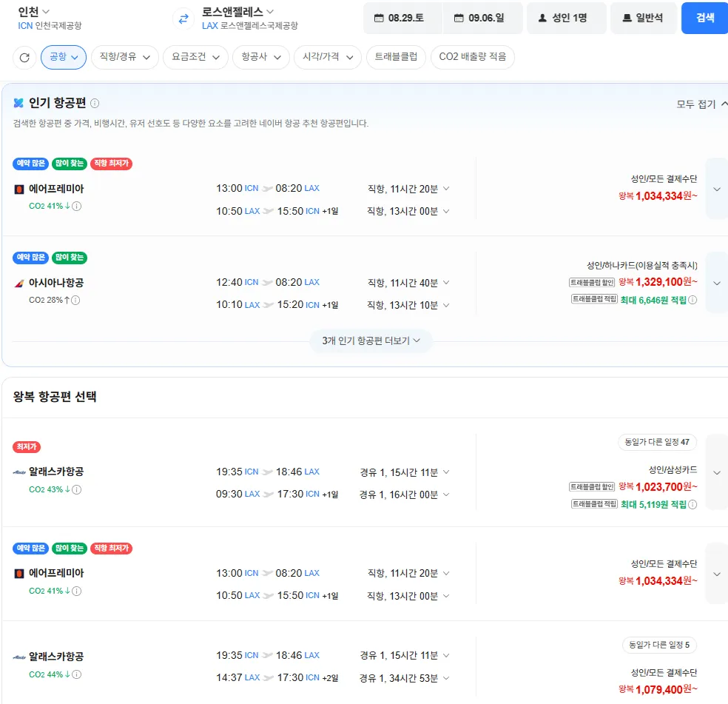Click LAX 로스앤젤레스국제공항 label
This screenshot has height=704, width=728.
[x=250, y=26]
